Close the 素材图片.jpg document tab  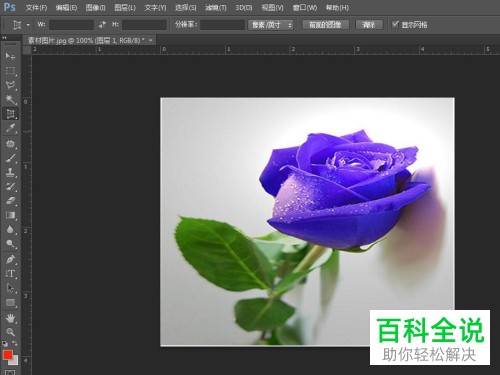click(x=151, y=40)
